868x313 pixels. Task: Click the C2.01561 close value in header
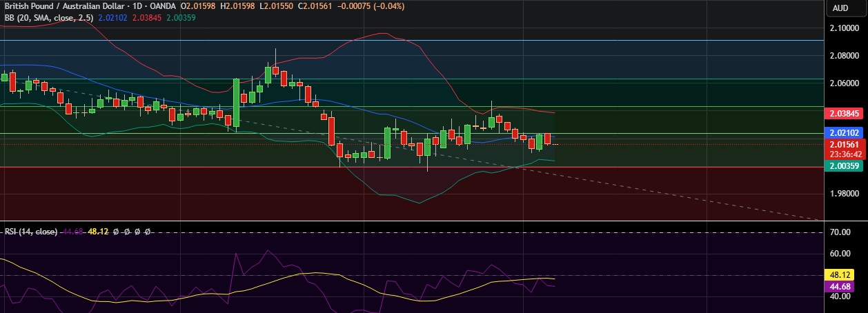pyautogui.click(x=315, y=6)
